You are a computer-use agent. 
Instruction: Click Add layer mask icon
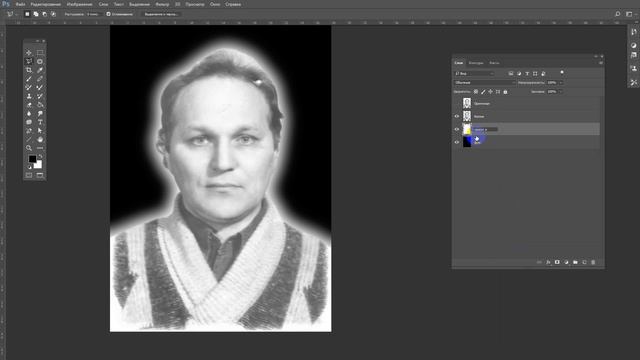tap(557, 262)
